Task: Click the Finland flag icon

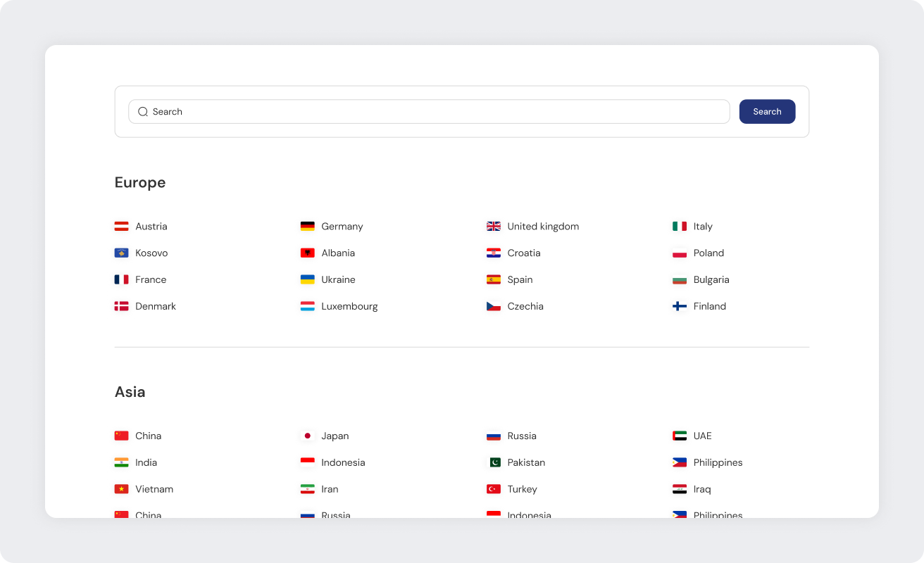Action: click(x=679, y=307)
